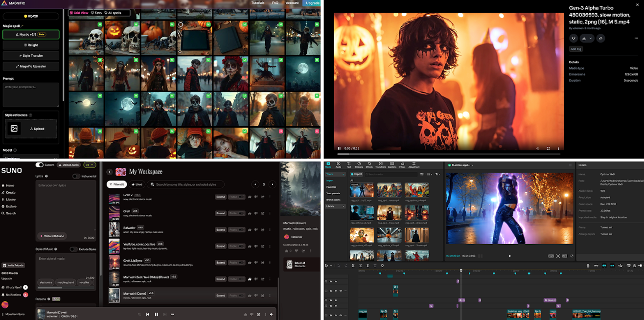The width and height of the screenshot is (644, 320).
Task: Select the Transitions tool icon
Action: [x=380, y=165]
